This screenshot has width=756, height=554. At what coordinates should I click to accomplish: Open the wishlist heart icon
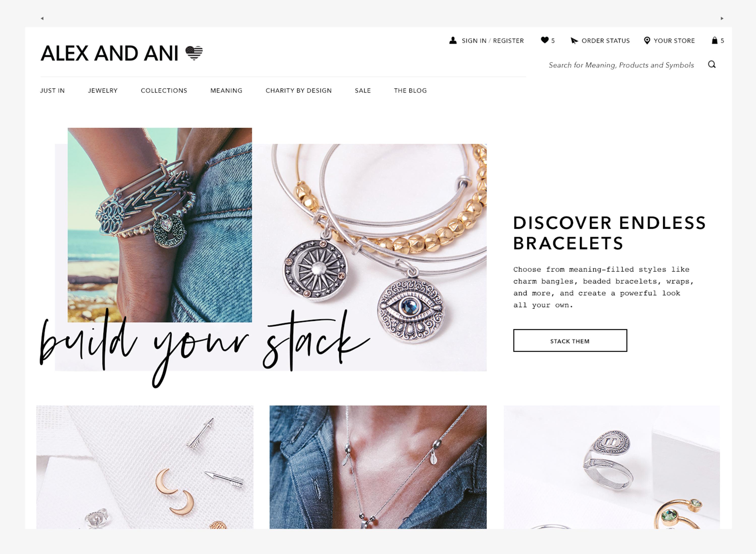(545, 40)
